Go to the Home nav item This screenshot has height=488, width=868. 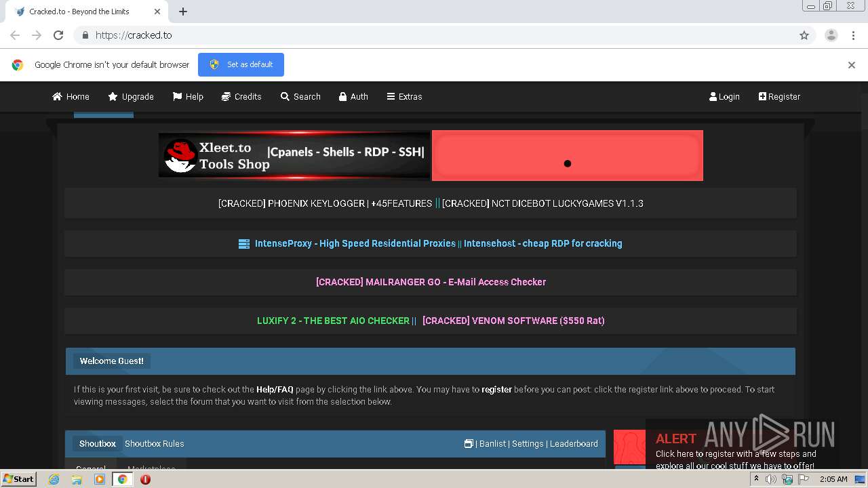tap(71, 96)
